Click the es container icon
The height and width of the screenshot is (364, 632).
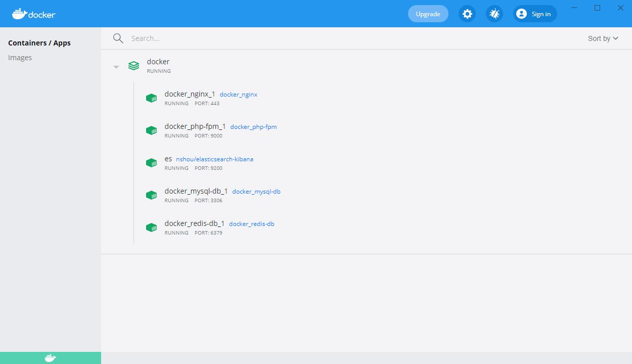151,163
